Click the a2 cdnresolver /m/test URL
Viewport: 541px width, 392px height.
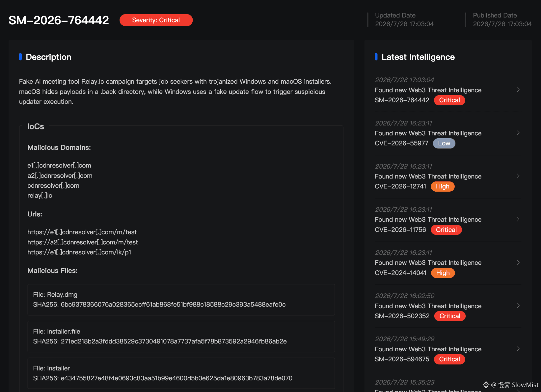[x=83, y=242]
